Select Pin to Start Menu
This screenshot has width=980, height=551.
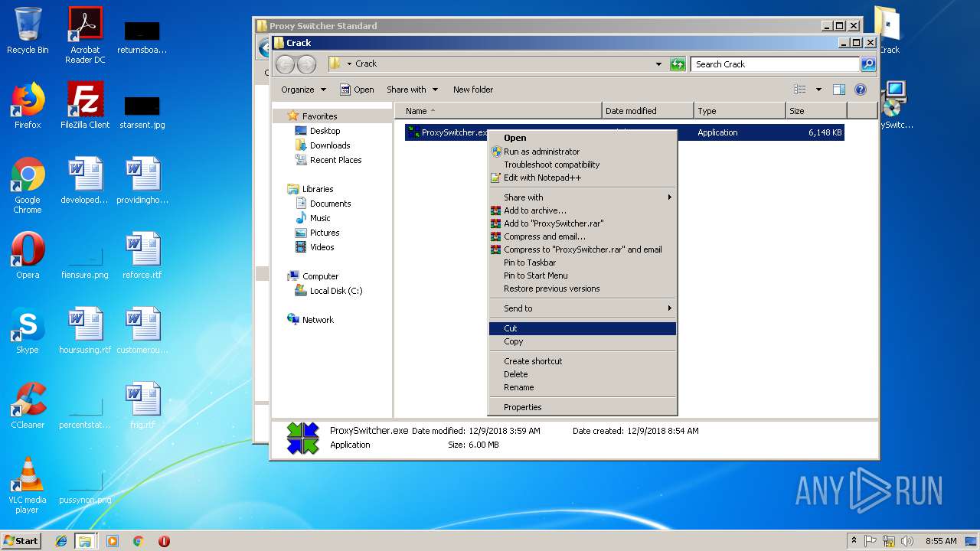coord(583,275)
